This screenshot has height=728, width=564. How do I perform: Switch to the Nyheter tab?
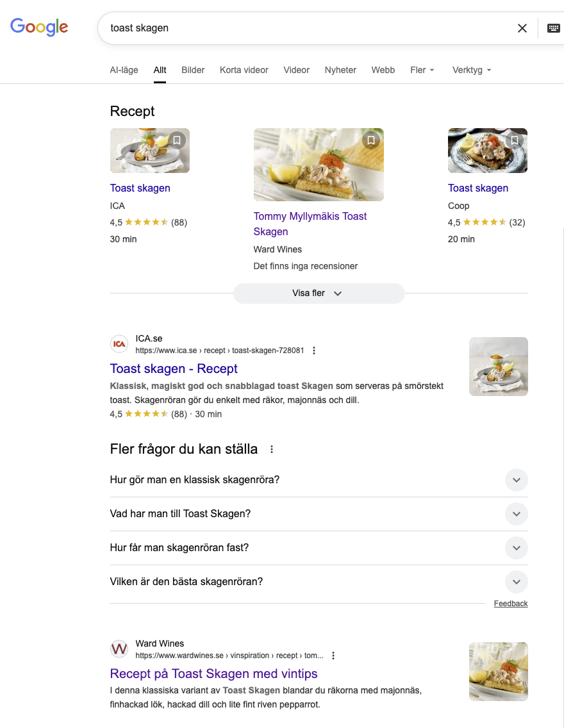pyautogui.click(x=340, y=70)
